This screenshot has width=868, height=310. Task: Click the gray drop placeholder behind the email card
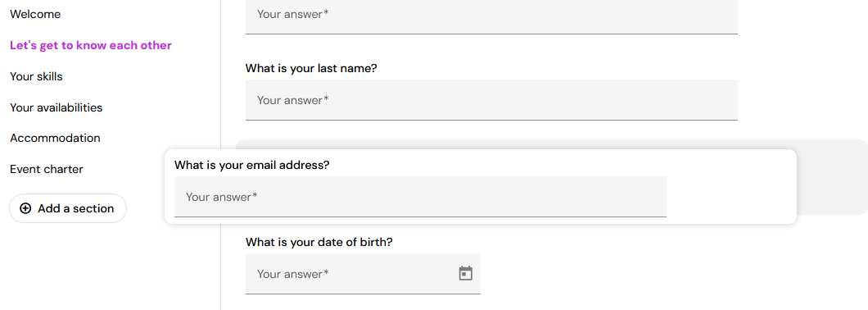click(832, 177)
